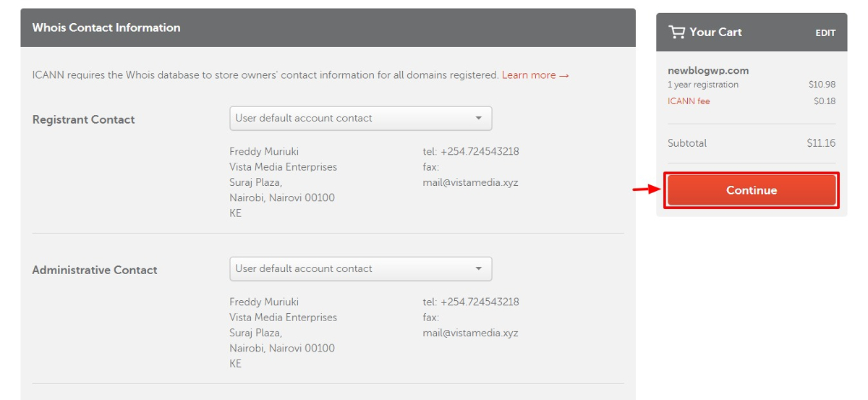
Task: Click the Administrative Contact telephone number
Action: (471, 302)
